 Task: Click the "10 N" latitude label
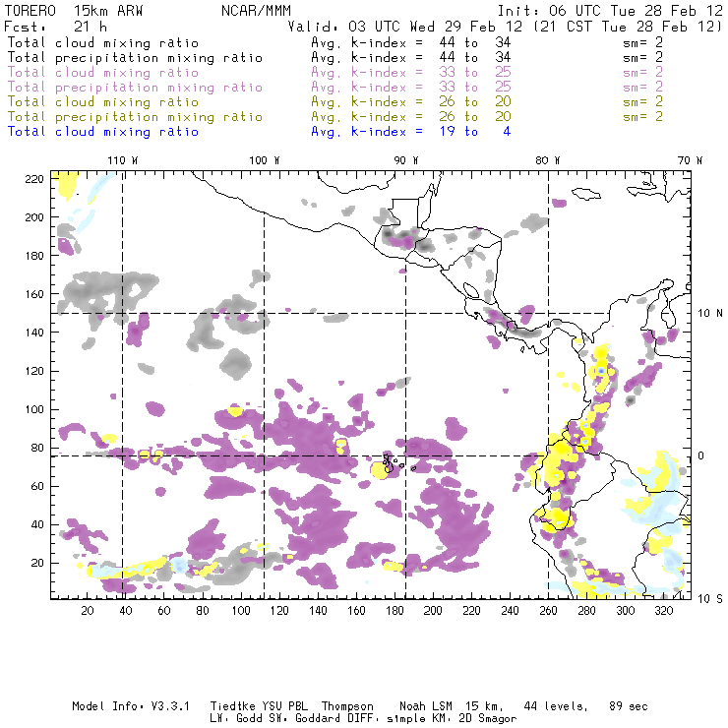710,314
